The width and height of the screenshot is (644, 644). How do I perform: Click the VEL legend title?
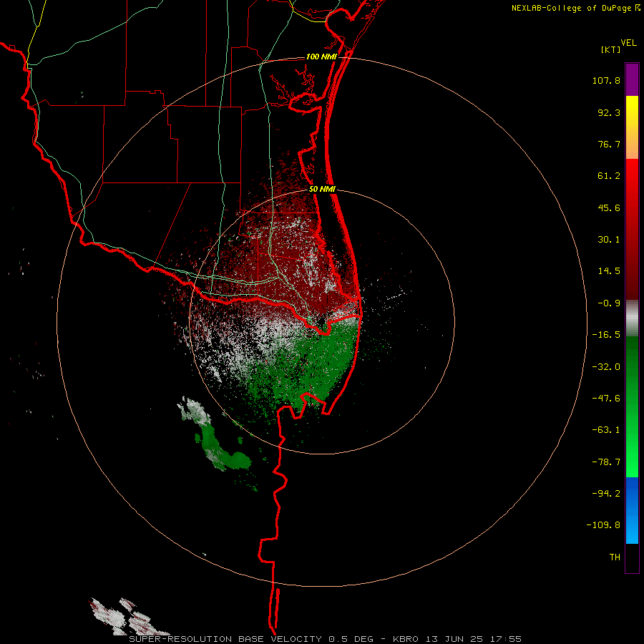(x=628, y=43)
